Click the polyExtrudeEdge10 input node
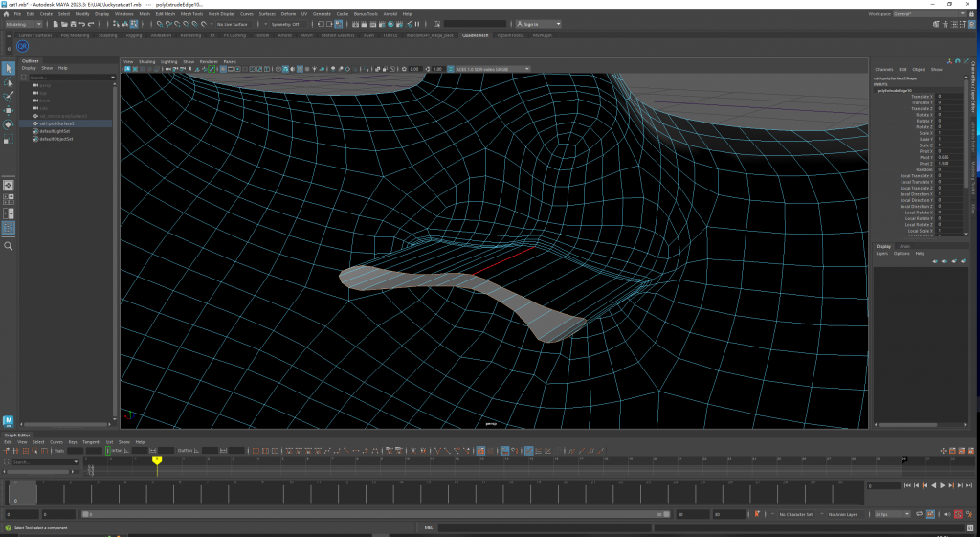The height and width of the screenshot is (537, 980). coord(895,91)
